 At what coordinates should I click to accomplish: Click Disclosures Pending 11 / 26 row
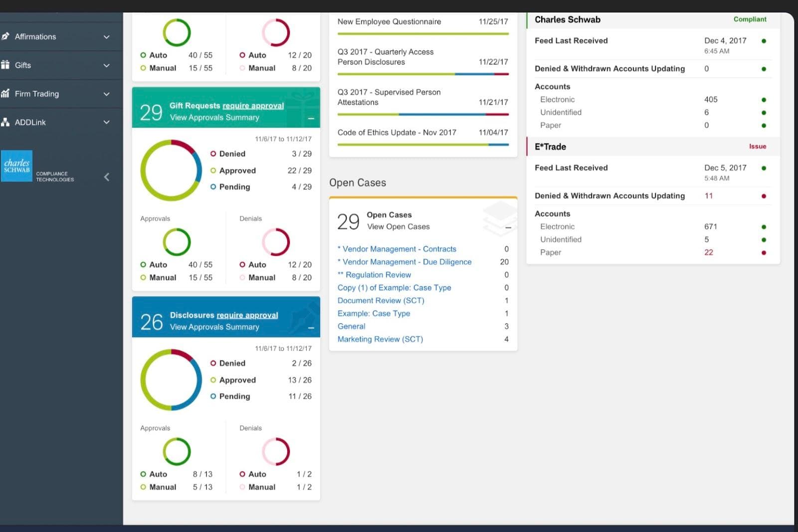pos(261,396)
